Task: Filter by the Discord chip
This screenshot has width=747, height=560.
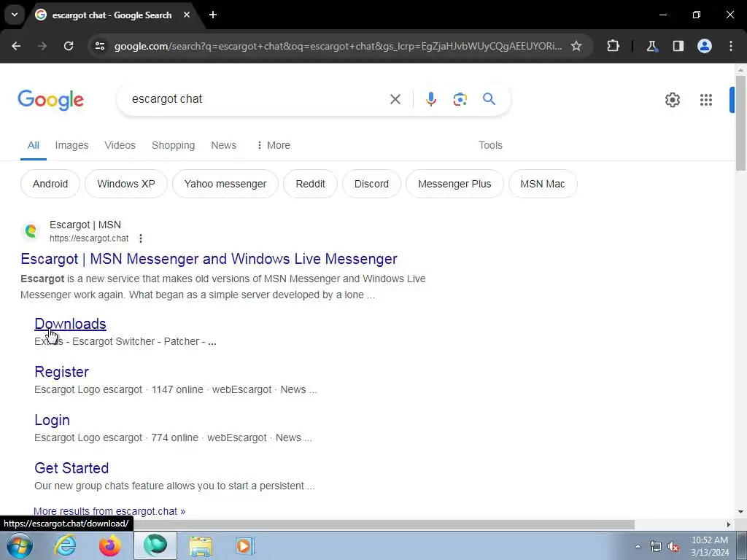Action: pyautogui.click(x=371, y=184)
